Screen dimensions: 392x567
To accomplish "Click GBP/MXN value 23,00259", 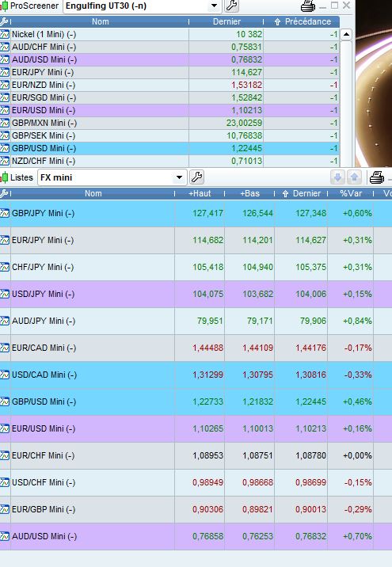I will tap(244, 123).
